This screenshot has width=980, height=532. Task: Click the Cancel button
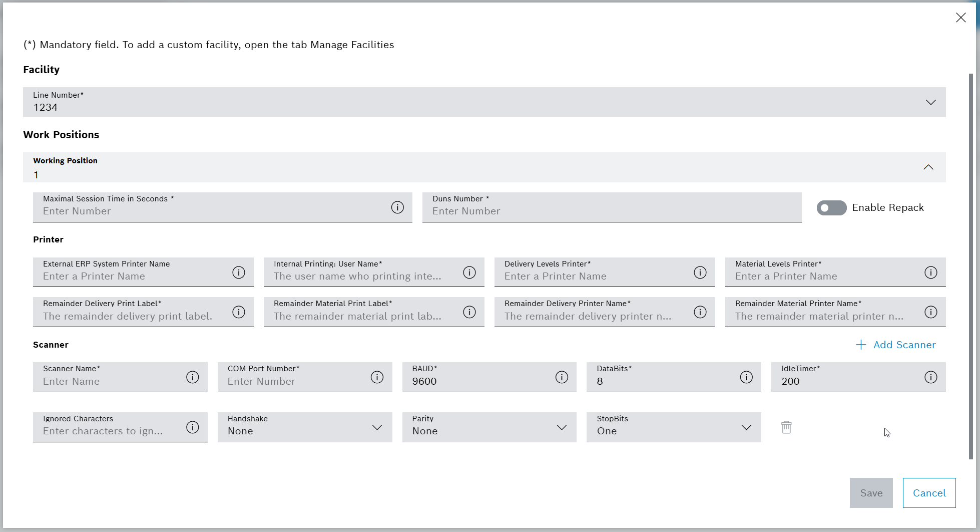929,493
